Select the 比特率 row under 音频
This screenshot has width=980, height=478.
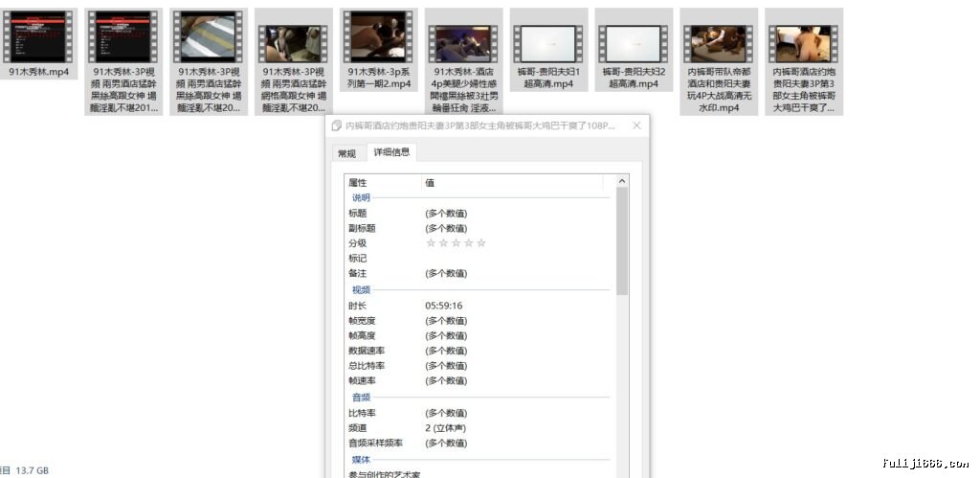(x=479, y=414)
